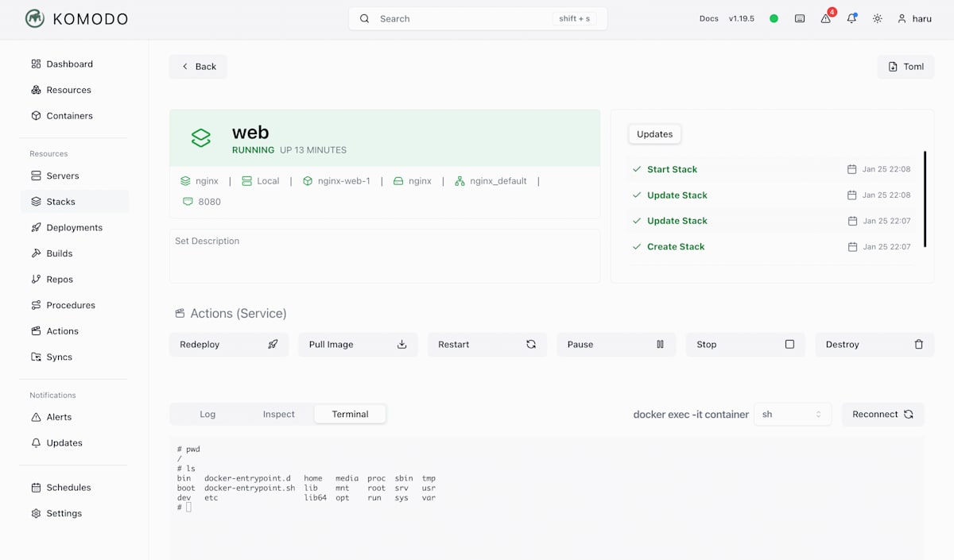Open the sh shell dropdown
The image size is (954, 560).
793,414
